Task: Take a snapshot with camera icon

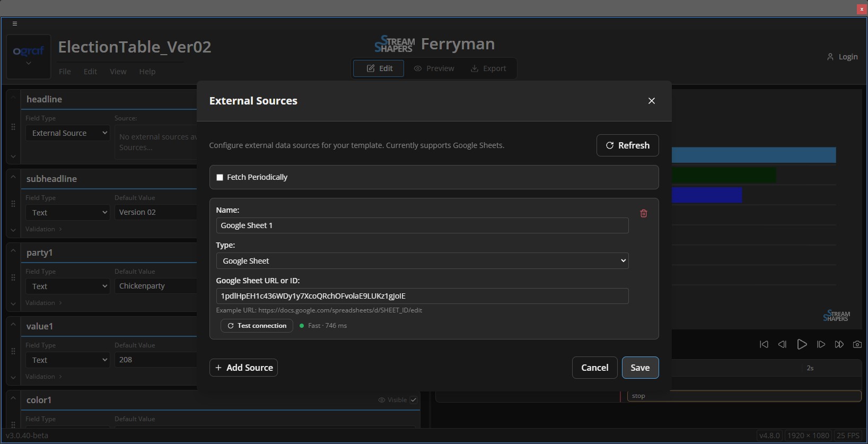Action: pyautogui.click(x=857, y=344)
